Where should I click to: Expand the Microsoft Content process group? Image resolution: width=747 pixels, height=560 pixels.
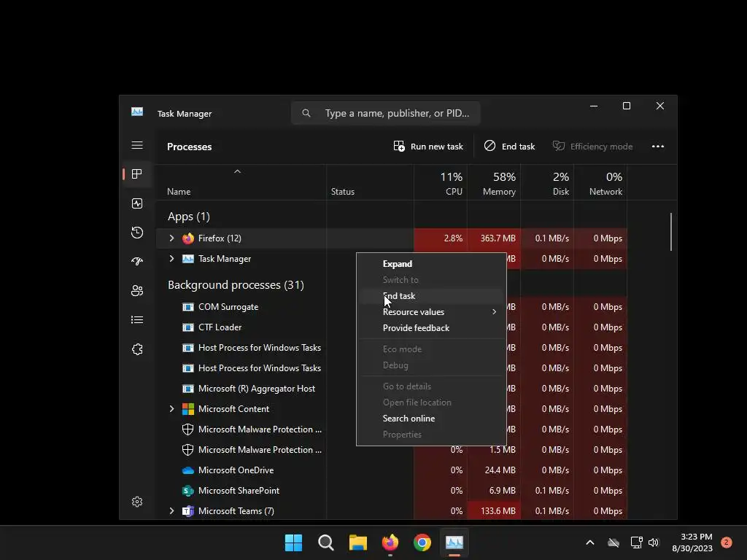(171, 409)
